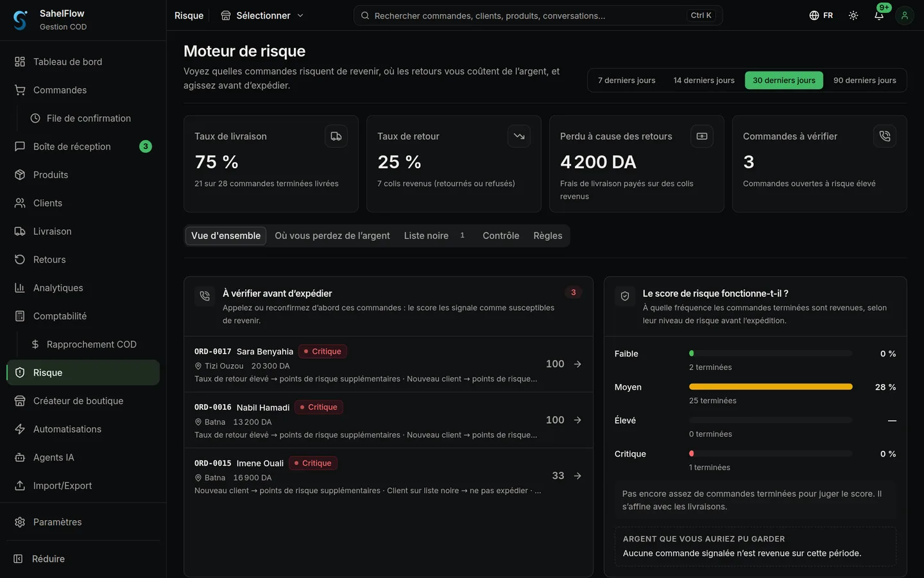Screen dimensions: 924x578
Task: Open arrow for order ORD-0016
Action: [577, 420]
